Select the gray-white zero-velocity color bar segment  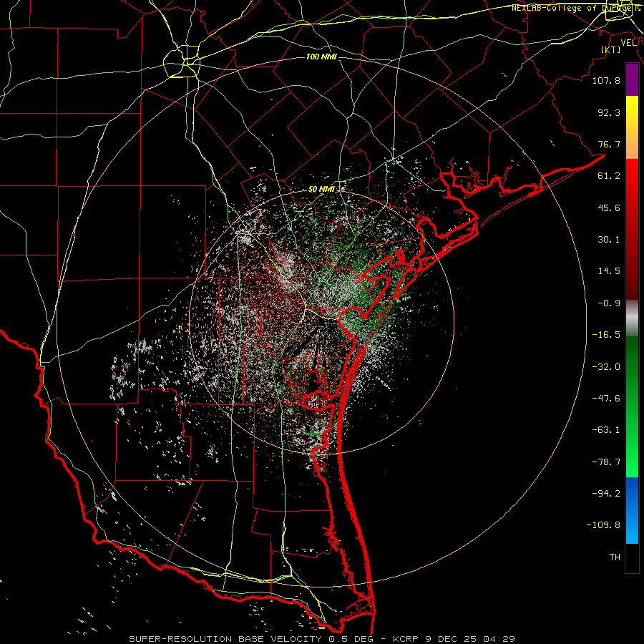click(632, 318)
